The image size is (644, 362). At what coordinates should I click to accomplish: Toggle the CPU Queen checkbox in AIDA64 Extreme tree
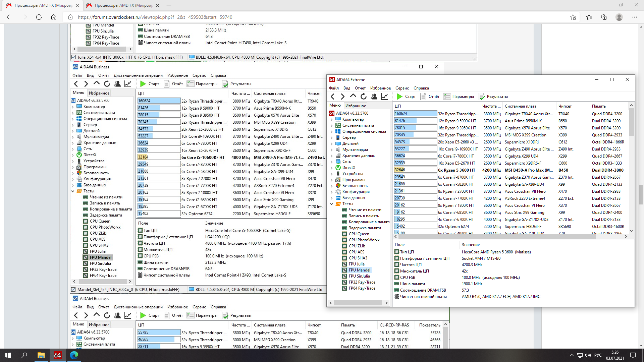point(344,234)
